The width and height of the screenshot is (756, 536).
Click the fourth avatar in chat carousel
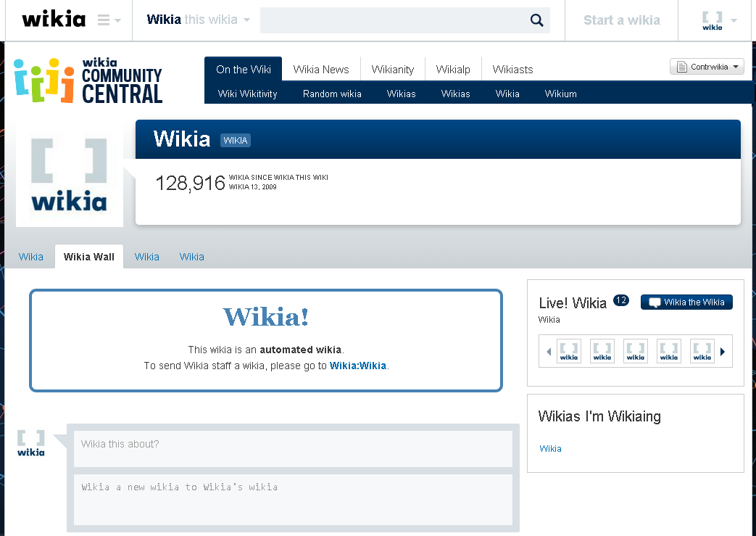click(x=669, y=351)
